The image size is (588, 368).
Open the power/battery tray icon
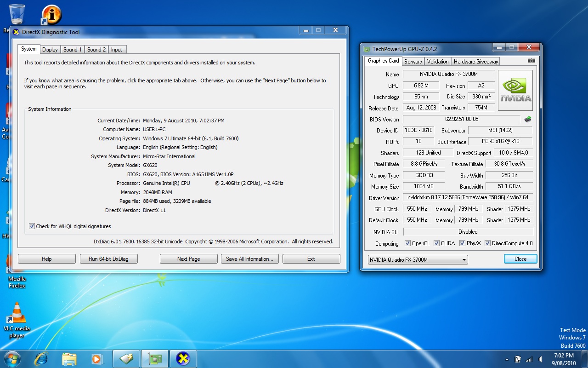[x=518, y=359]
